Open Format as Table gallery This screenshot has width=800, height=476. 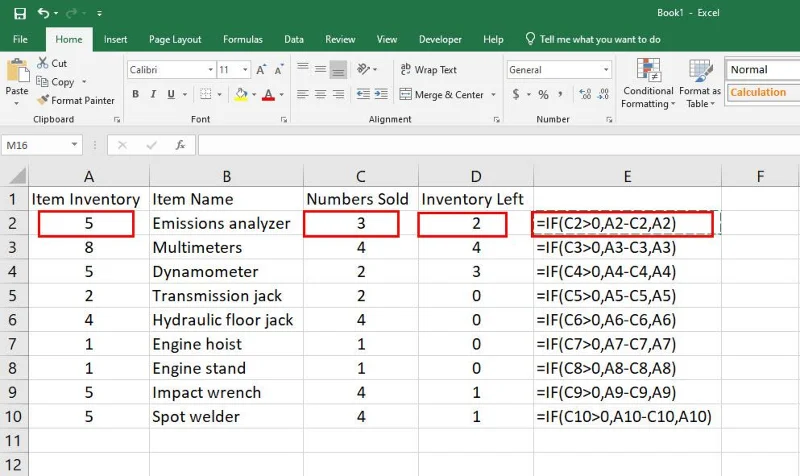pyautogui.click(x=700, y=83)
